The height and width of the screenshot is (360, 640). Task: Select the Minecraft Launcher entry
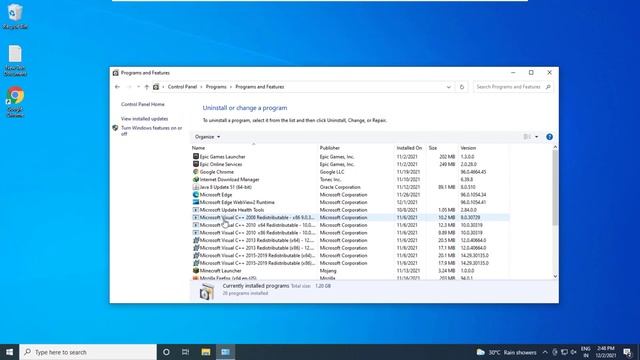pyautogui.click(x=350, y=271)
